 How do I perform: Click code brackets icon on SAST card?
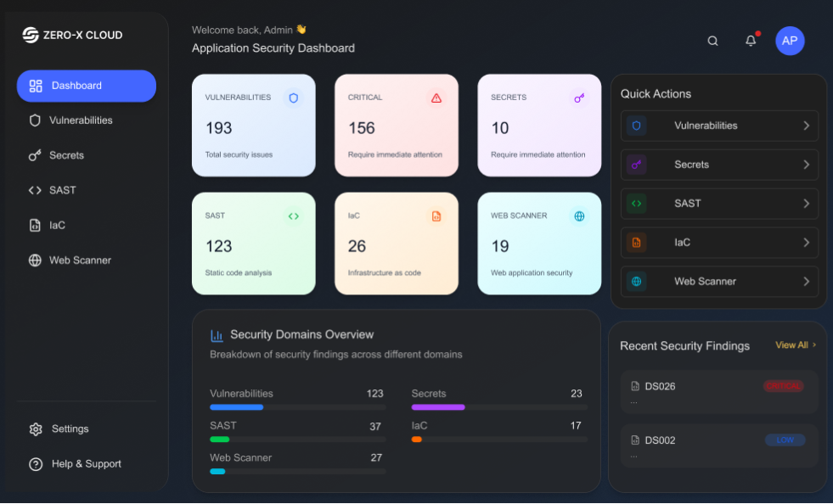[x=294, y=216]
